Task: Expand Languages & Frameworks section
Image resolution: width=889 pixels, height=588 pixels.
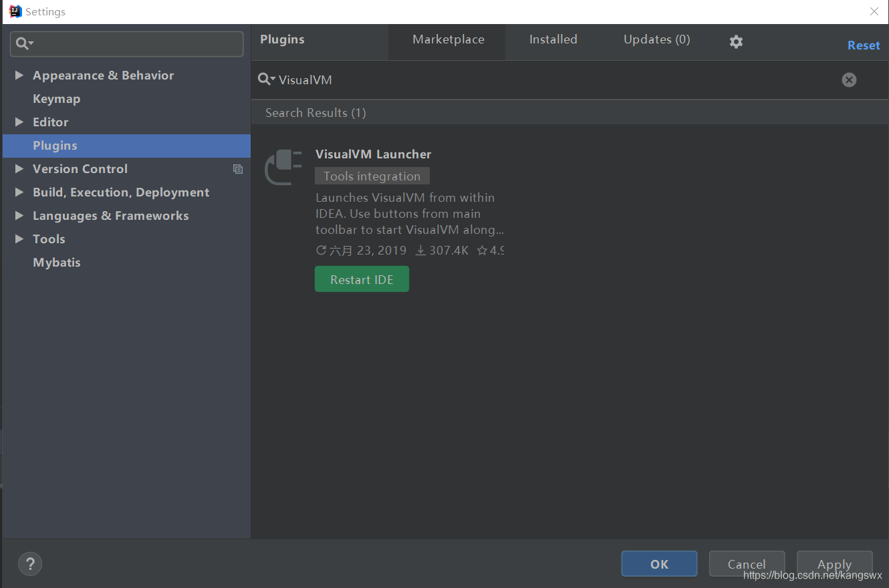Action: tap(19, 216)
